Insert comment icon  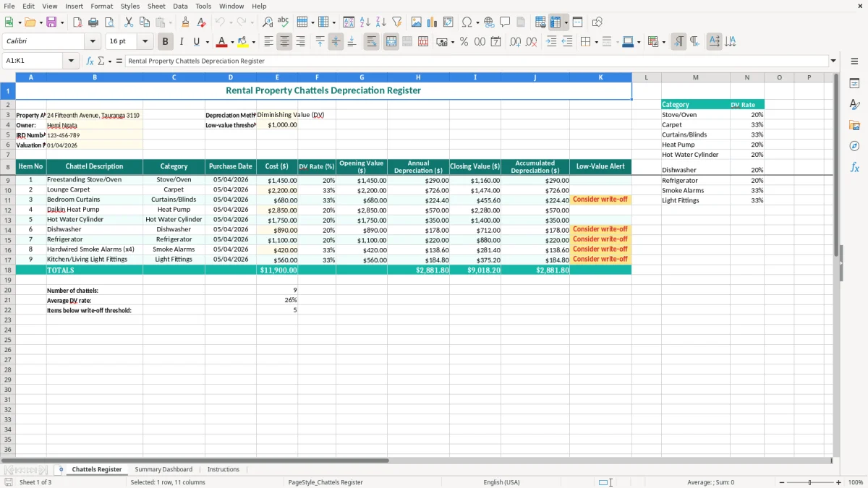click(505, 22)
